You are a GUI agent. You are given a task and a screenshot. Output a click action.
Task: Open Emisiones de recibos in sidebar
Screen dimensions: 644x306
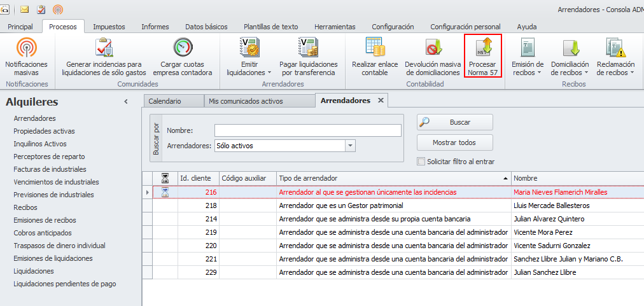[45, 220]
